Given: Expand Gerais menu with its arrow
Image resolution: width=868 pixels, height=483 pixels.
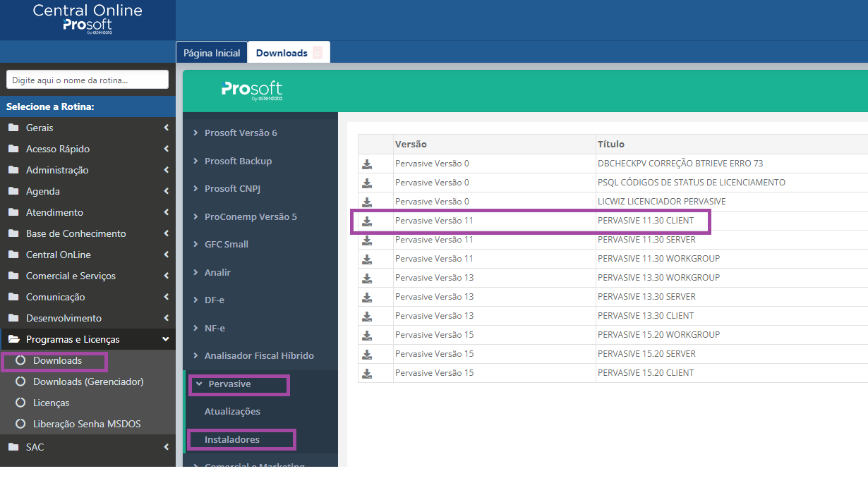Looking at the screenshot, I should (166, 128).
